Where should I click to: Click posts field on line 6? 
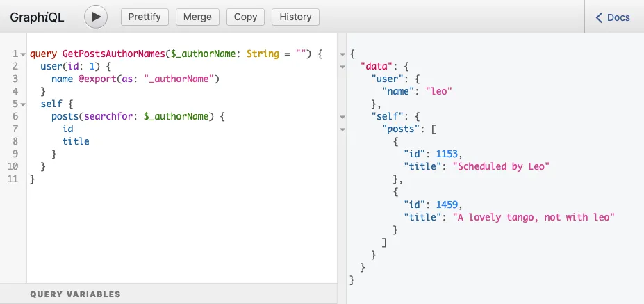(x=65, y=116)
